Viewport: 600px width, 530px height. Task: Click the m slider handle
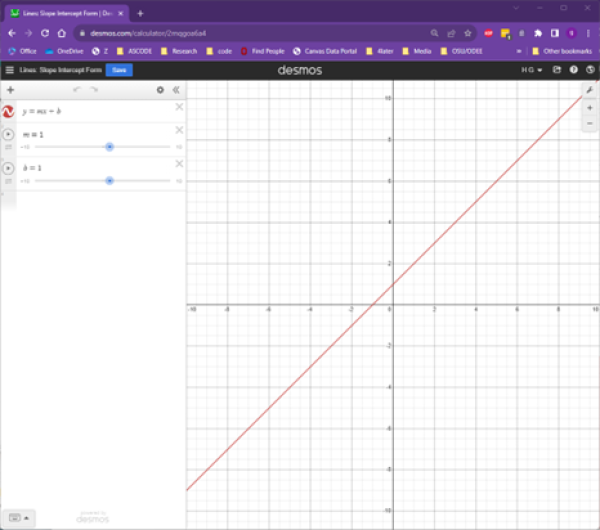[109, 147]
